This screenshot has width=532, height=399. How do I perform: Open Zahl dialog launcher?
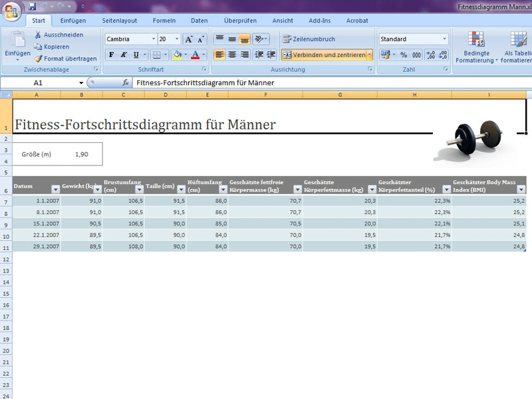(446, 69)
